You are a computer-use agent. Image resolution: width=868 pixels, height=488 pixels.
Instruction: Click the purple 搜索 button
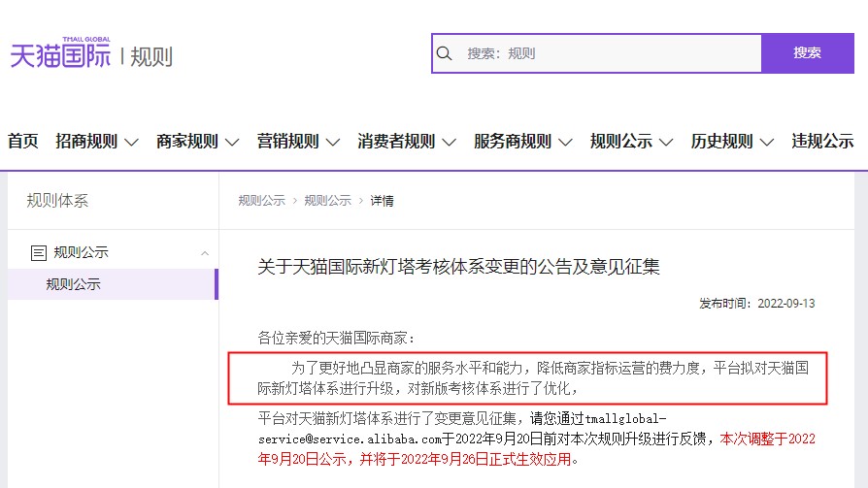click(807, 53)
